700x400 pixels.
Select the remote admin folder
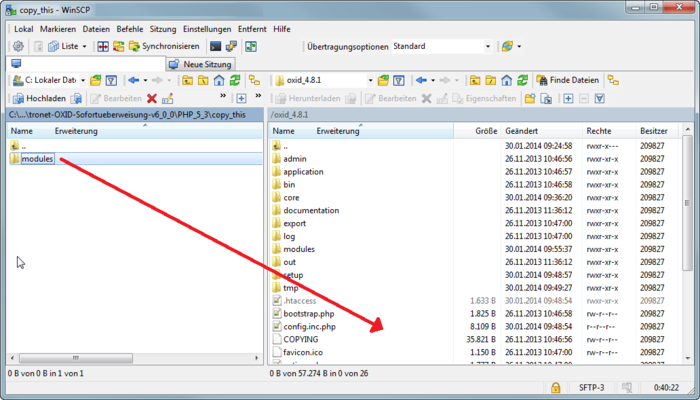click(295, 159)
